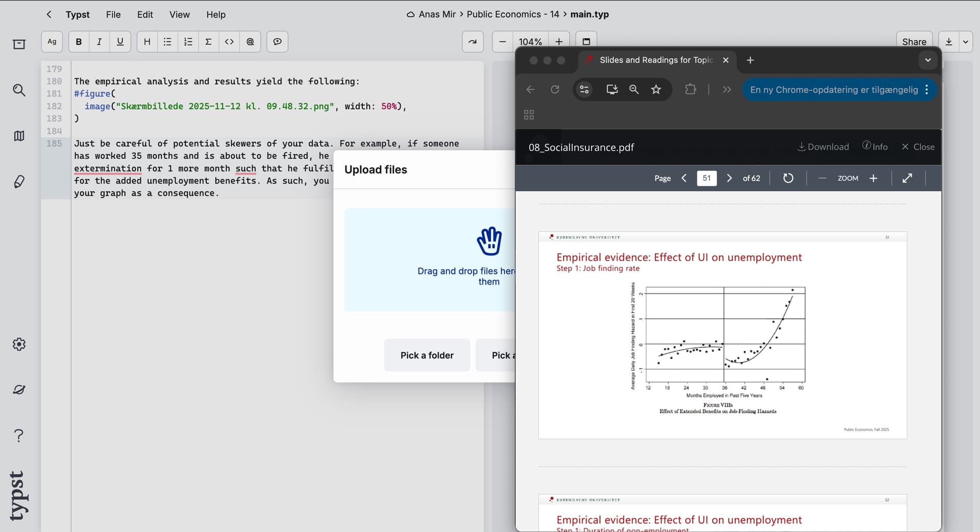
Task: Expand hidden Chrome toolbar items chevron
Action: pos(727,90)
